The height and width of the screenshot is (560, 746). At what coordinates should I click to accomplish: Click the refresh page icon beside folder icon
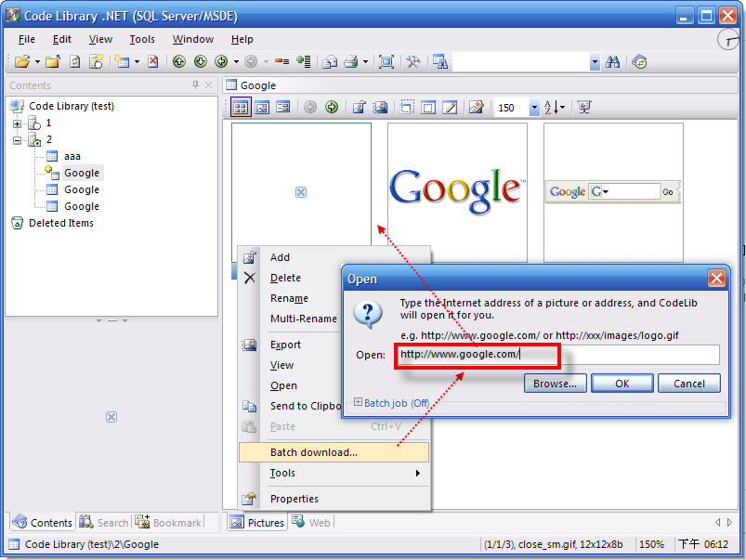tap(74, 62)
